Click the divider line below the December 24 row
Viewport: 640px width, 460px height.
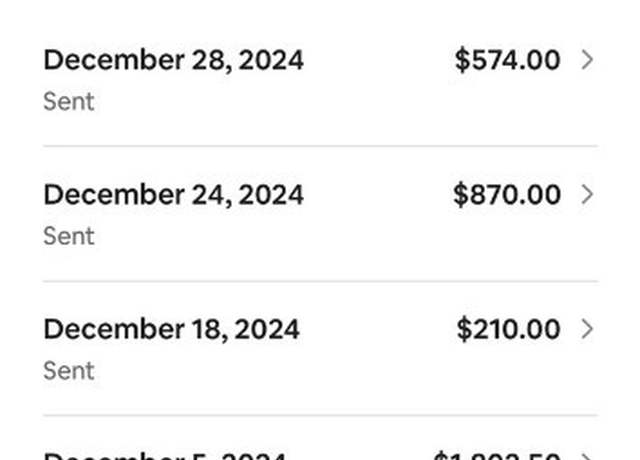click(320, 281)
